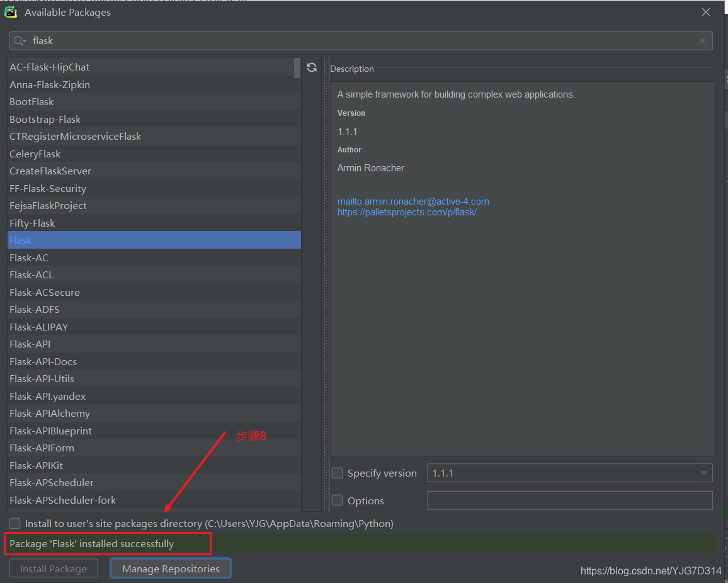Screen dimensions: 728x583
Task: Select Flask-API.yandex package
Action: [154, 396]
